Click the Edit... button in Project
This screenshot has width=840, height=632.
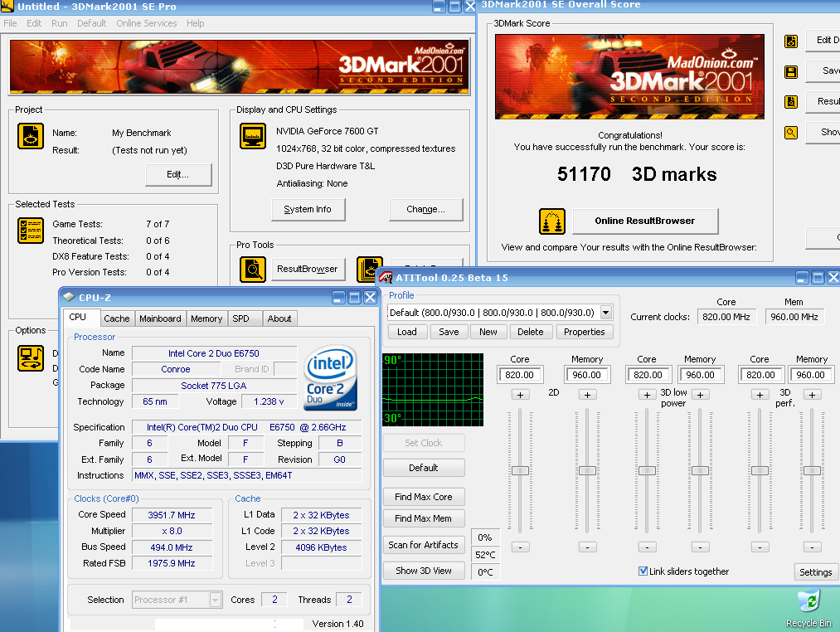(x=177, y=174)
